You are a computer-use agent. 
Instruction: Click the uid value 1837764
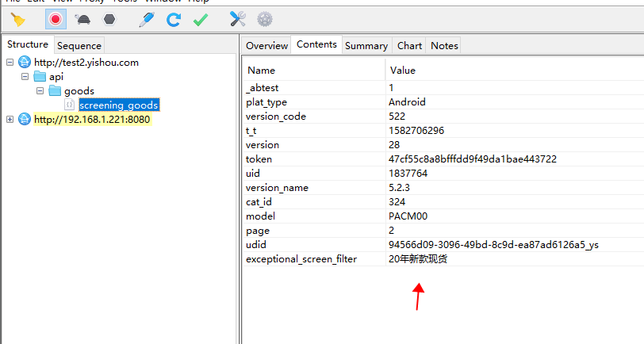408,174
